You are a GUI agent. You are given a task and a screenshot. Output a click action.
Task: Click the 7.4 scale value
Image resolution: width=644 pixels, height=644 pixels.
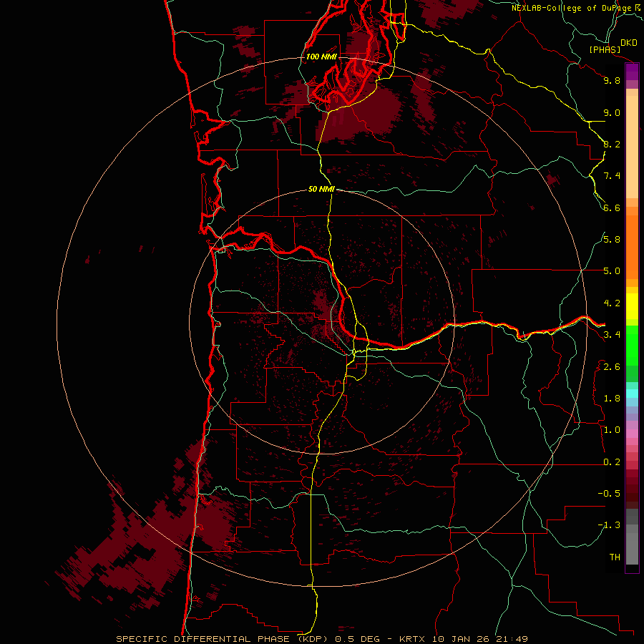(612, 176)
